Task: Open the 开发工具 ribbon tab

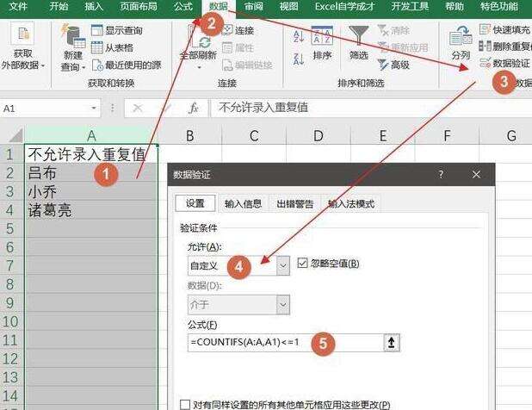Action: [x=410, y=6]
